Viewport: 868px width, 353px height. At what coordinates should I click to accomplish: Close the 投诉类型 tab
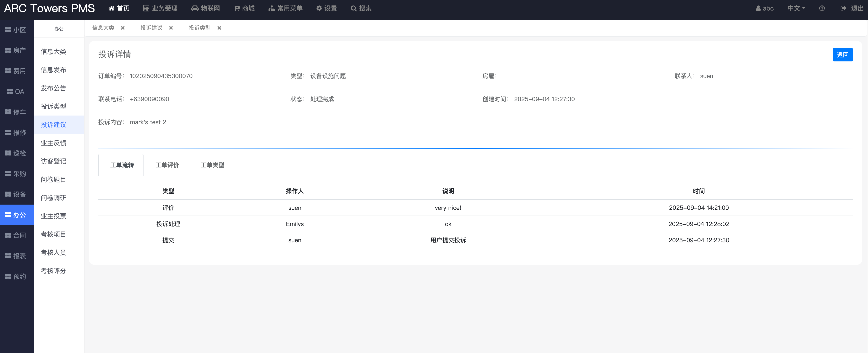pos(219,28)
